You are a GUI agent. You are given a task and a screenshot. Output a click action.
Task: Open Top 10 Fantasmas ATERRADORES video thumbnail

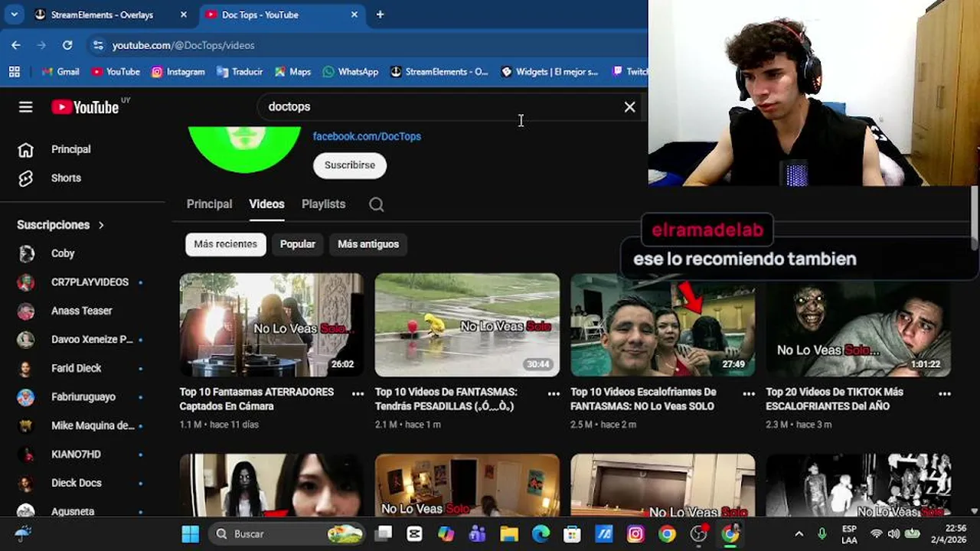pyautogui.click(x=272, y=325)
